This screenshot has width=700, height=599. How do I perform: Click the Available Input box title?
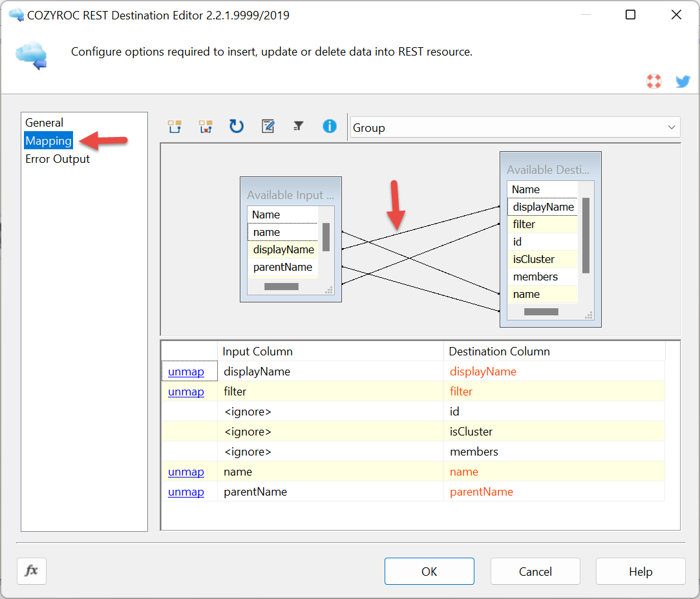tap(290, 195)
